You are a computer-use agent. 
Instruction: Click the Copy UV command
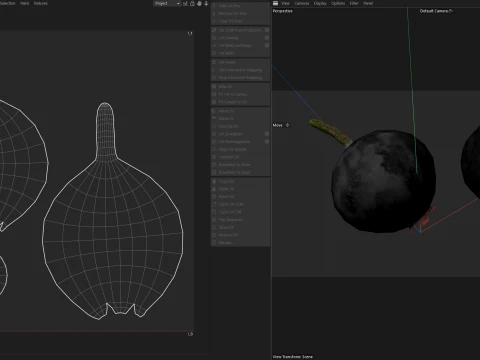coord(240,181)
